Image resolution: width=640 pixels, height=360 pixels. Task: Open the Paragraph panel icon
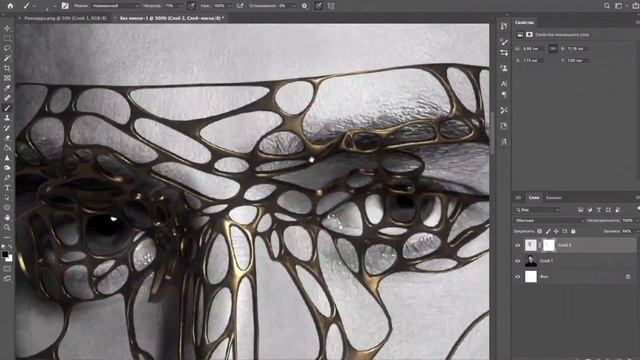click(504, 95)
